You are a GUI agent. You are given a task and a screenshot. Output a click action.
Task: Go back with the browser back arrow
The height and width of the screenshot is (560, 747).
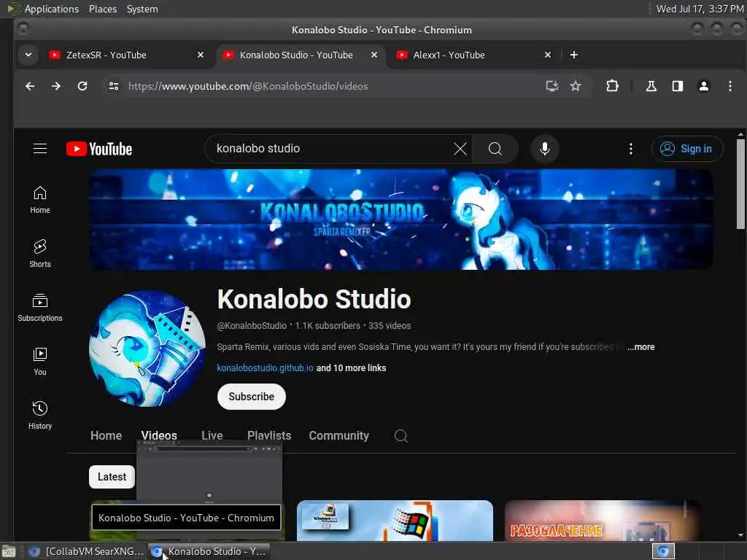(x=30, y=86)
